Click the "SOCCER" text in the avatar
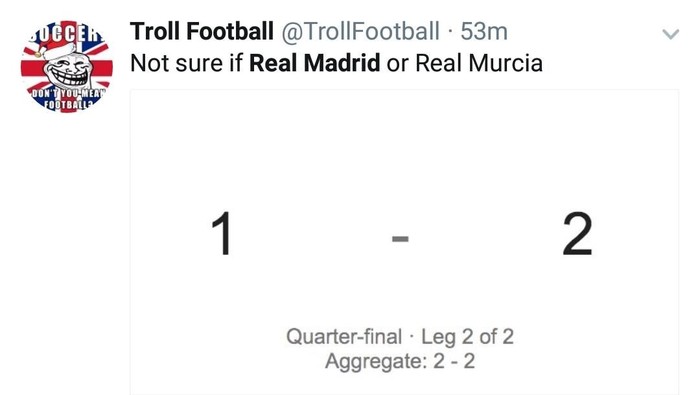The height and width of the screenshot is (395, 700). point(67,33)
